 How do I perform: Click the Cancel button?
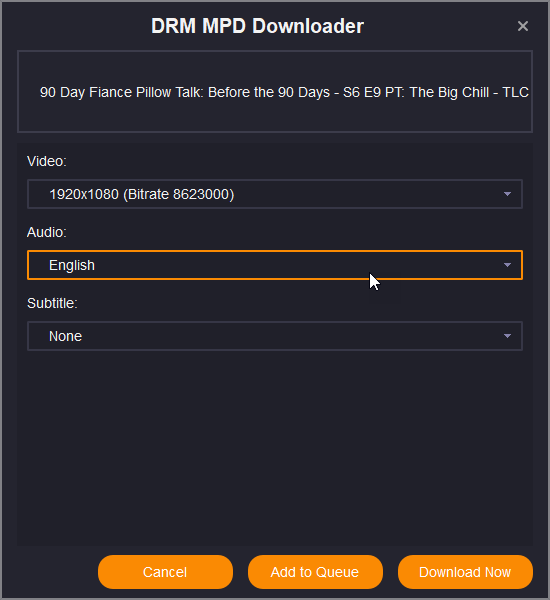[165, 572]
